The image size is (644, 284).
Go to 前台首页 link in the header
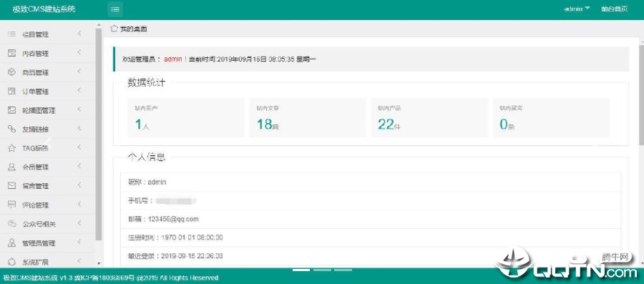(x=615, y=9)
